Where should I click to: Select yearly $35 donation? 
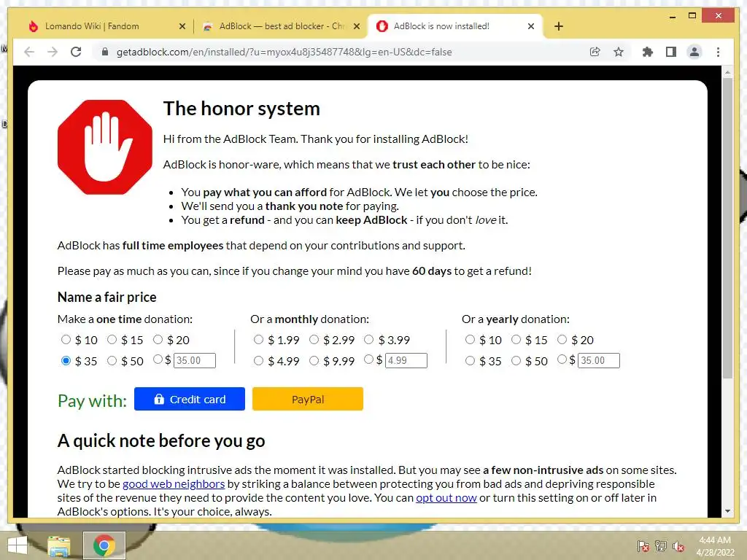point(471,360)
